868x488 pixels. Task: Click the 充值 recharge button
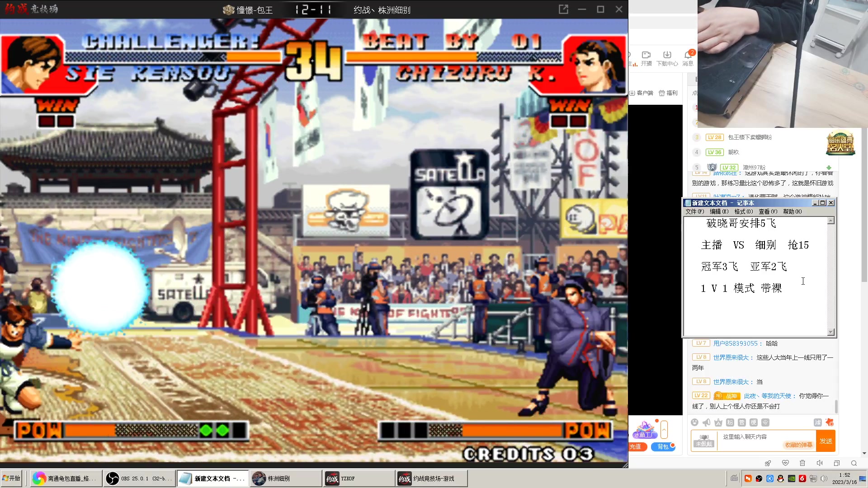point(637,447)
